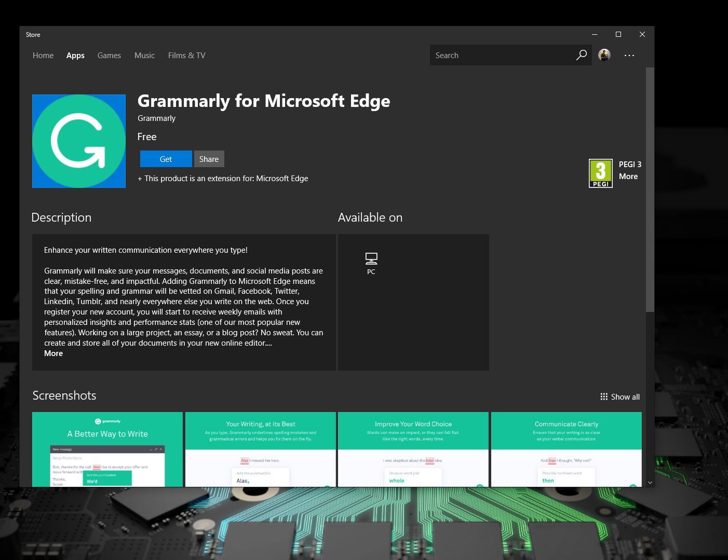Click the Grammarly app icon
Screen dimensions: 728x560
click(x=78, y=141)
